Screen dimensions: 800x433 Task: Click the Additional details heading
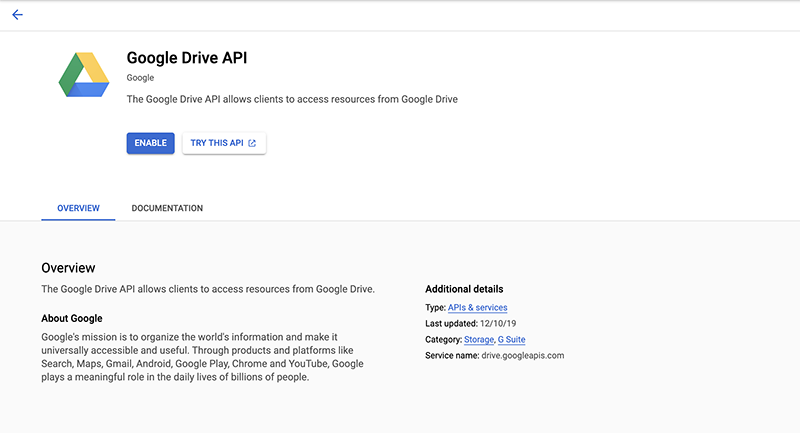464,289
